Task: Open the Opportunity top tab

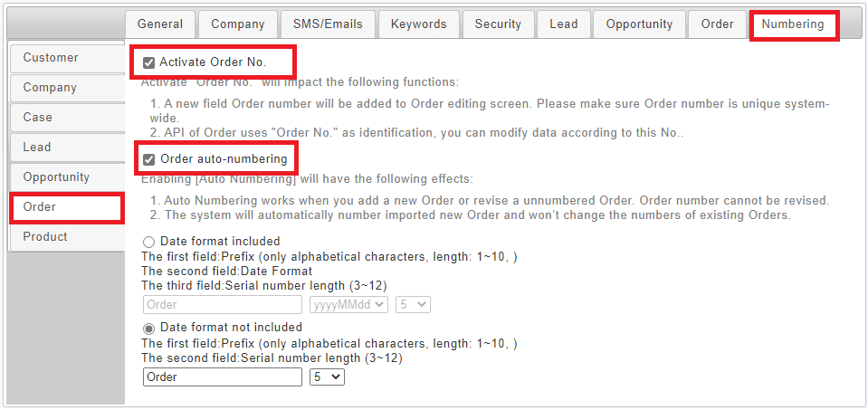Action: click(x=639, y=24)
